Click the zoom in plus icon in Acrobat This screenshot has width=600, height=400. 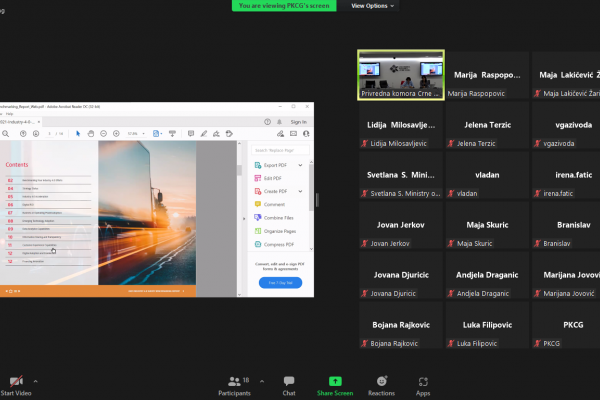pyautogui.click(x=116, y=134)
